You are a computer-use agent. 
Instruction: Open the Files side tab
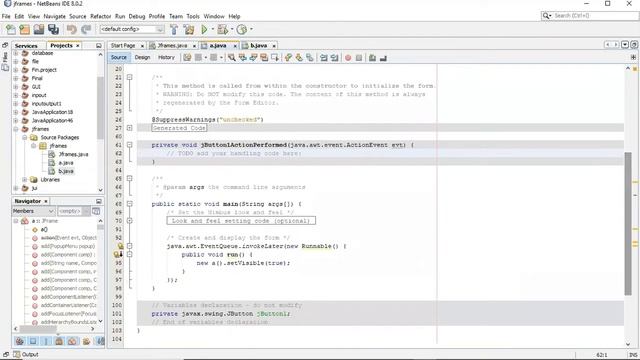5,57
